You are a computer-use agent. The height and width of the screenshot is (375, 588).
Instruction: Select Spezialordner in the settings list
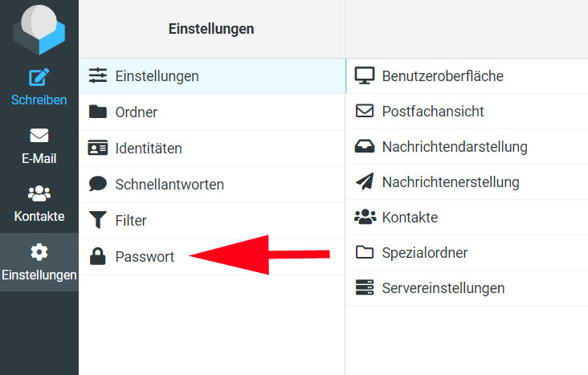467,253
